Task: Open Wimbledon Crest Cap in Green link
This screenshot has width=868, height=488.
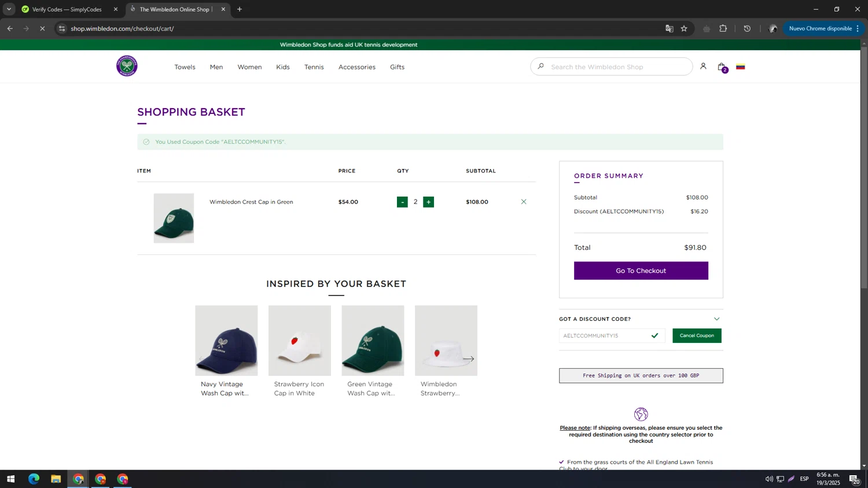Action: (251, 202)
